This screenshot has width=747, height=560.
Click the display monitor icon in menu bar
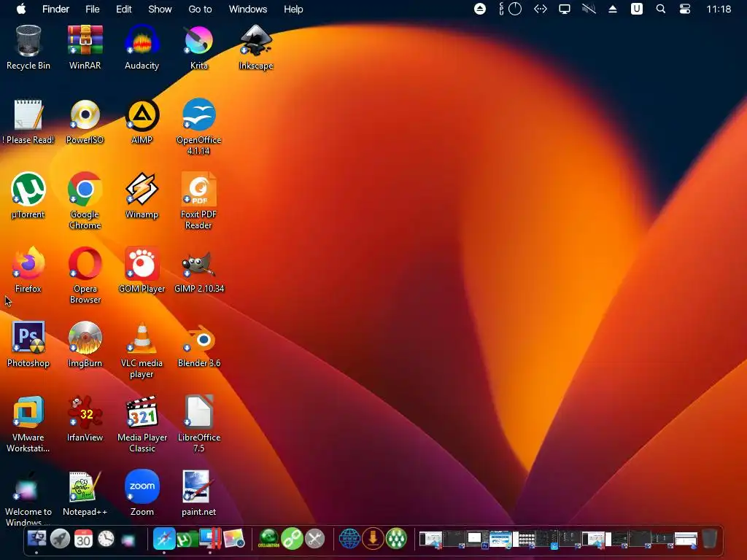point(565,9)
